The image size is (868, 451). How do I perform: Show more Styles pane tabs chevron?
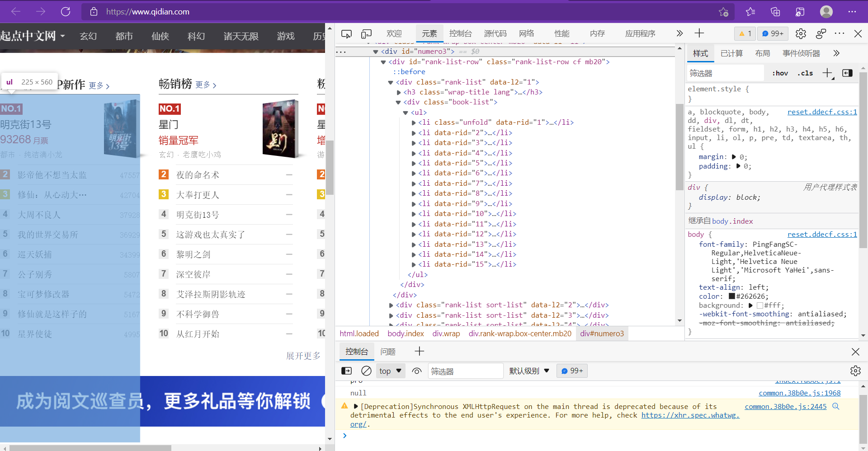[836, 53]
